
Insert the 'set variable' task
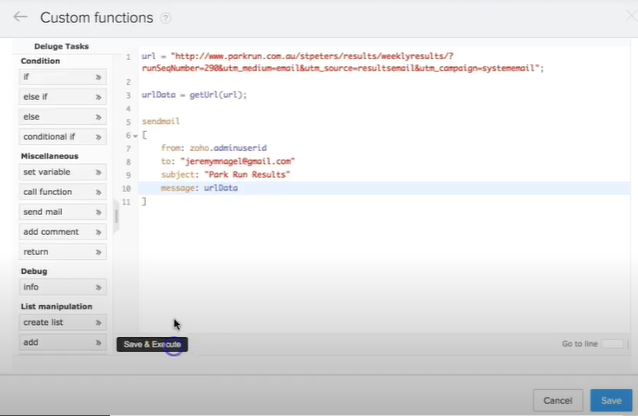pyautogui.click(x=63, y=172)
